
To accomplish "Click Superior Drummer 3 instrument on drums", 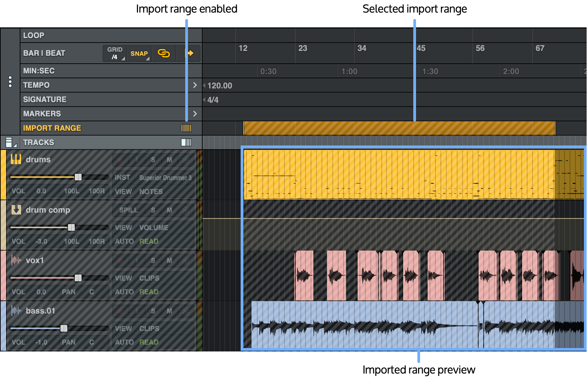I will (x=165, y=177).
